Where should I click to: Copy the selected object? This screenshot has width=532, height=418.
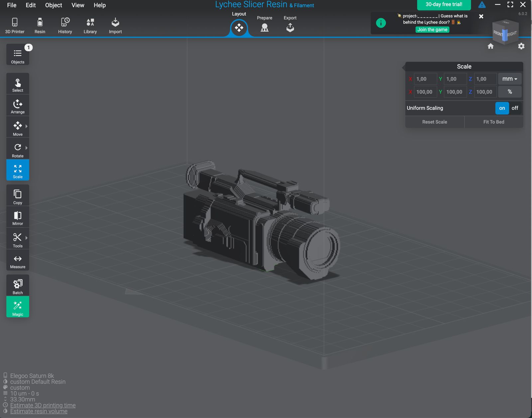click(x=18, y=196)
